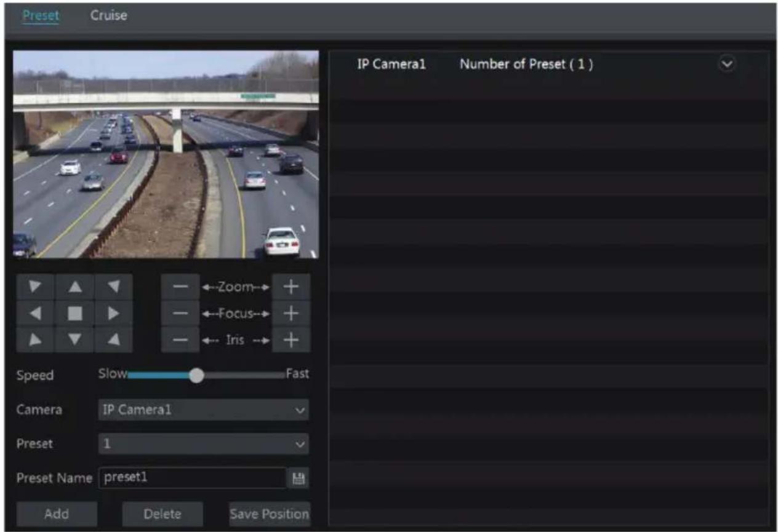The width and height of the screenshot is (778, 532).
Task: Close iris with the Iris minus button
Action: 180,339
